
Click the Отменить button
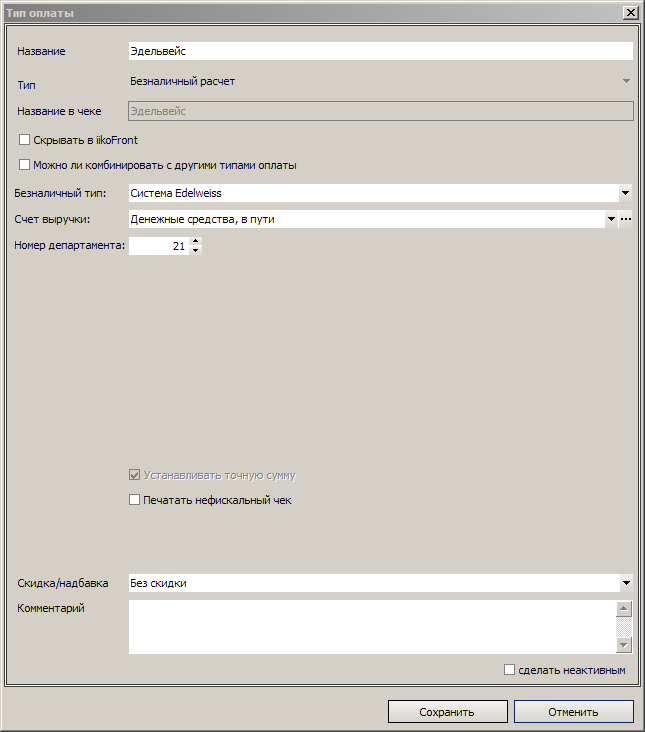click(574, 712)
